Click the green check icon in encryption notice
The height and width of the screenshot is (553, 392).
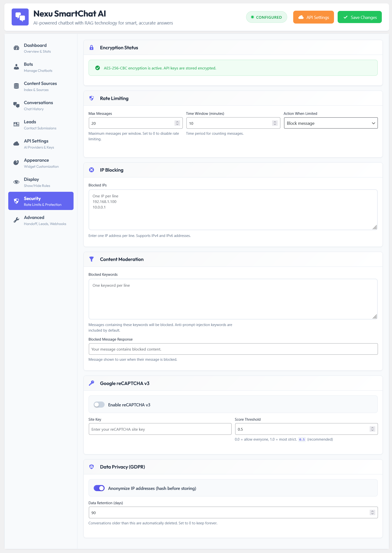(98, 68)
